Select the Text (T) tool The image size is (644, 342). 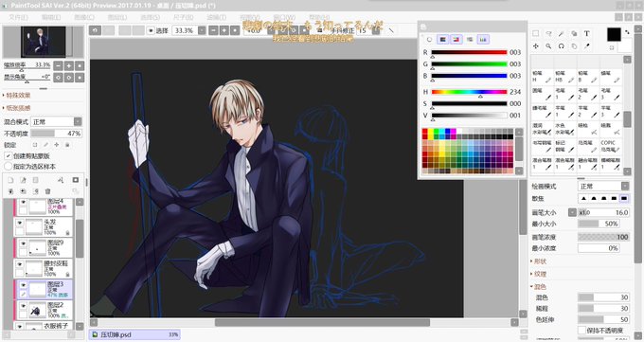tap(586, 34)
